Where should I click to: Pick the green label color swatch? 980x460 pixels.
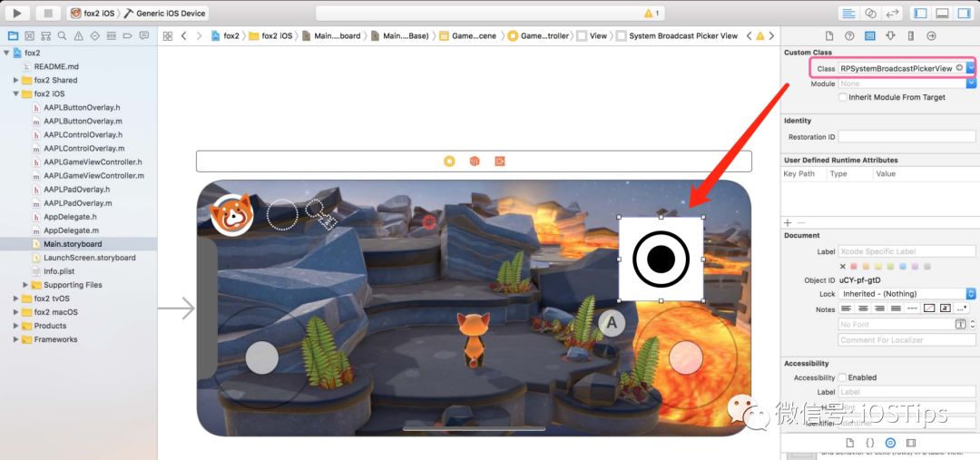tap(890, 266)
